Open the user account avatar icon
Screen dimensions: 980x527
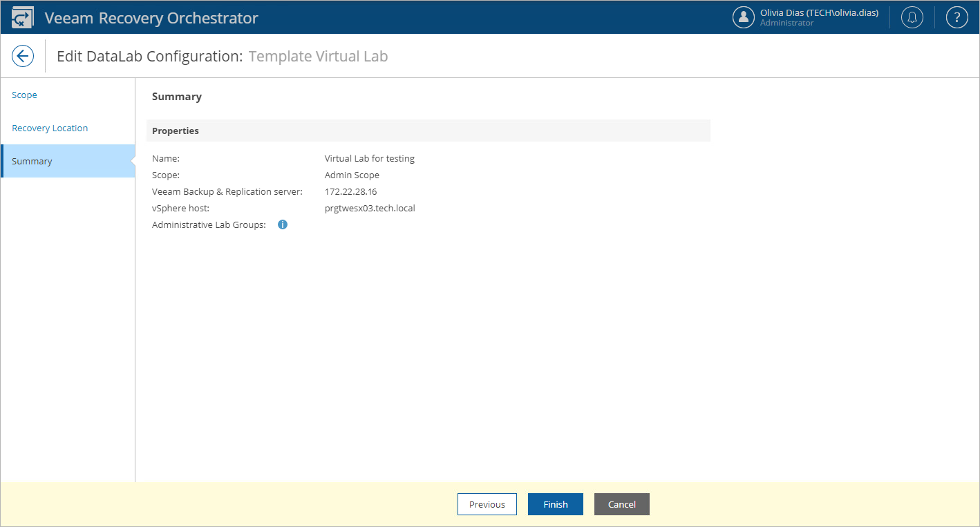pyautogui.click(x=744, y=17)
